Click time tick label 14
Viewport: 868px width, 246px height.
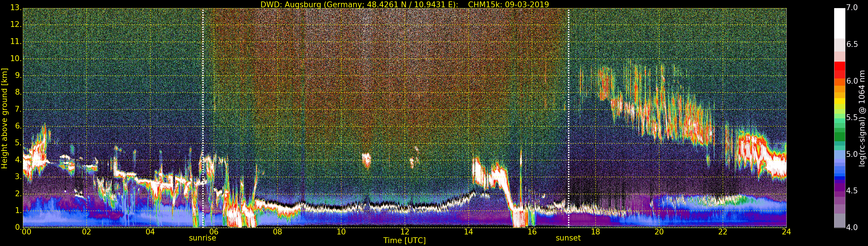tap(468, 232)
